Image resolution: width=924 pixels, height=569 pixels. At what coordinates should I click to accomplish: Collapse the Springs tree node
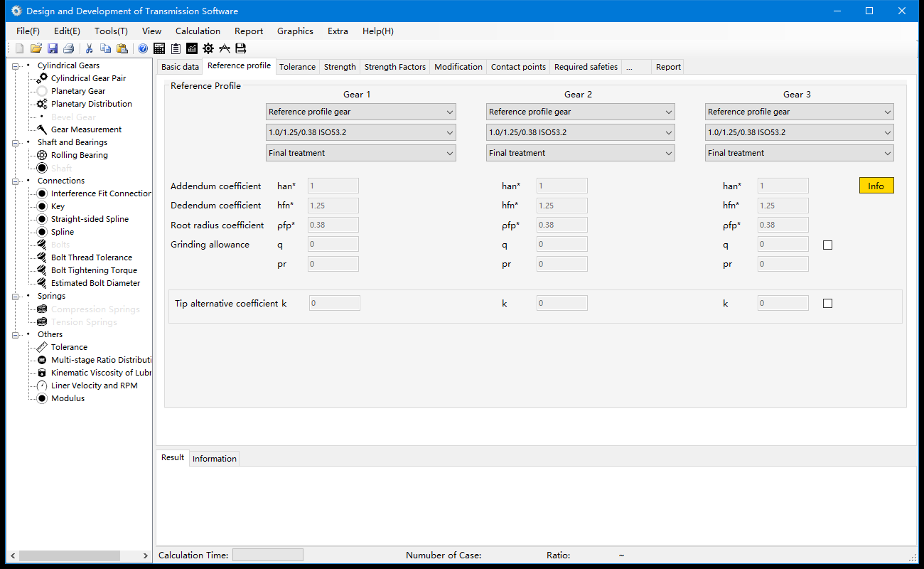click(x=16, y=296)
